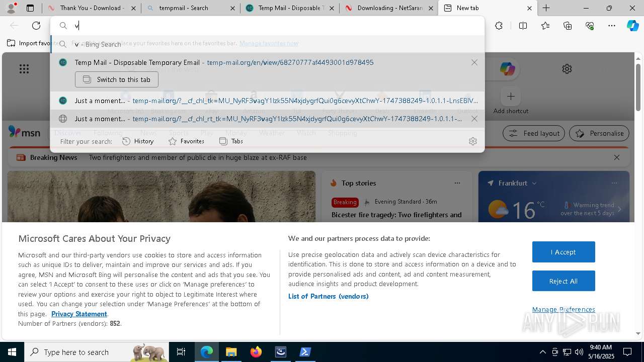Accept cookies with I Accept
The image size is (644, 362).
[x=563, y=252]
